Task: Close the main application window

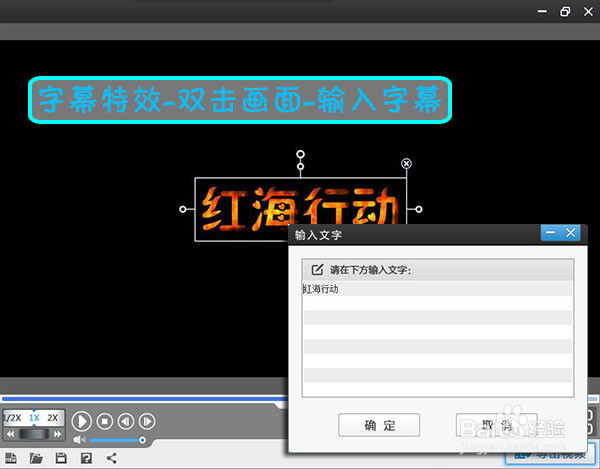Action: [x=588, y=12]
